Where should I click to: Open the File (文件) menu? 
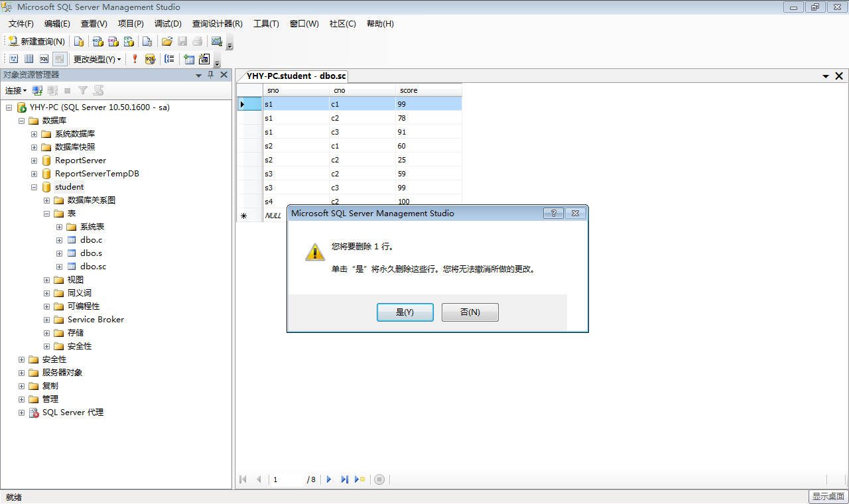[x=21, y=24]
